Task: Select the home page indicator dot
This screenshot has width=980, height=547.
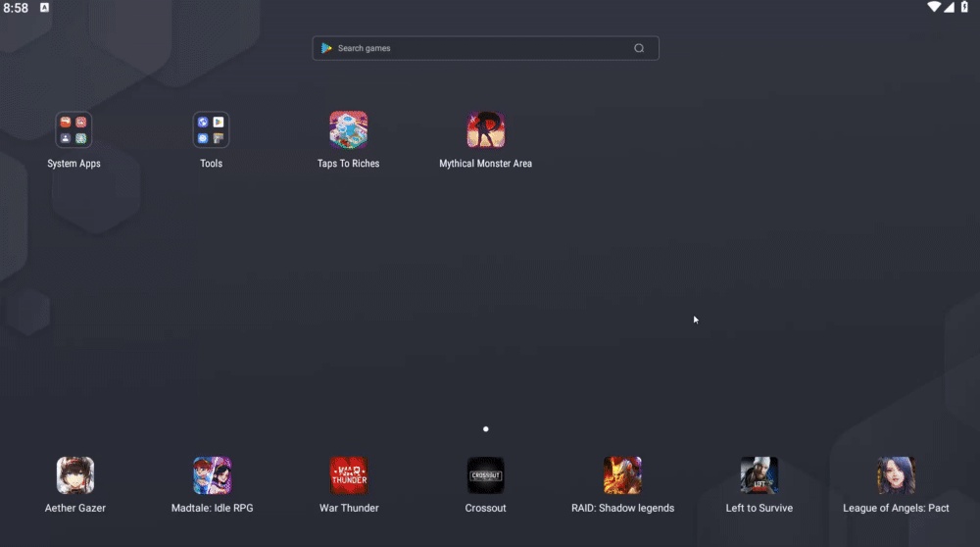Action: (486, 428)
